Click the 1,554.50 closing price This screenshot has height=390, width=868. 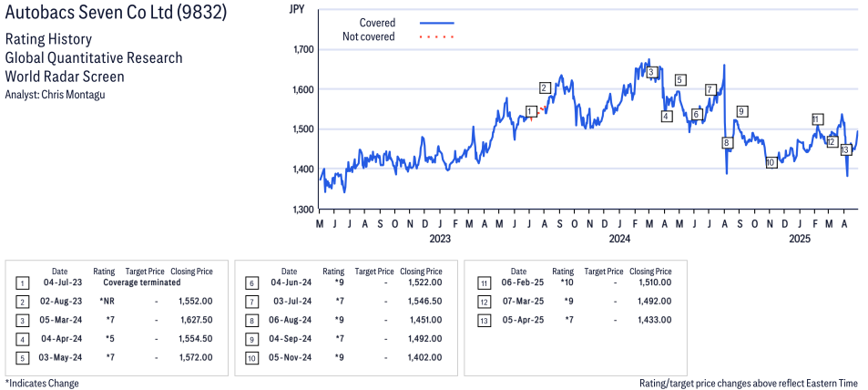(196, 338)
